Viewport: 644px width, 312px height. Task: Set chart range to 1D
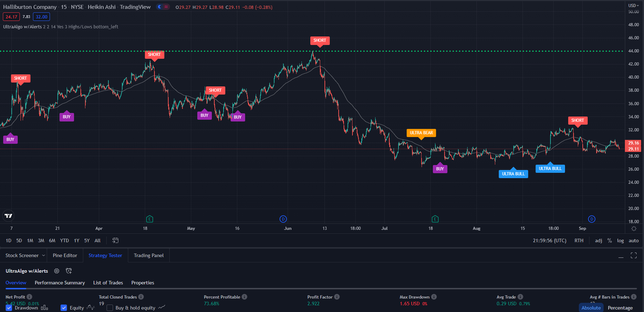coord(9,240)
